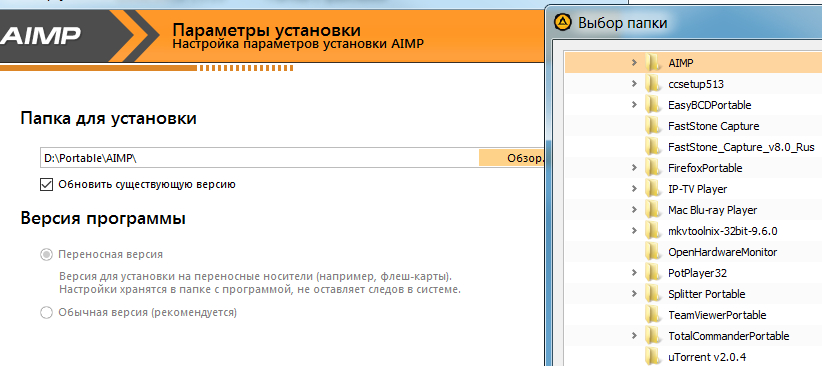Select 'Splitter Portable' folder name
The width and height of the screenshot is (822, 366).
tap(707, 294)
